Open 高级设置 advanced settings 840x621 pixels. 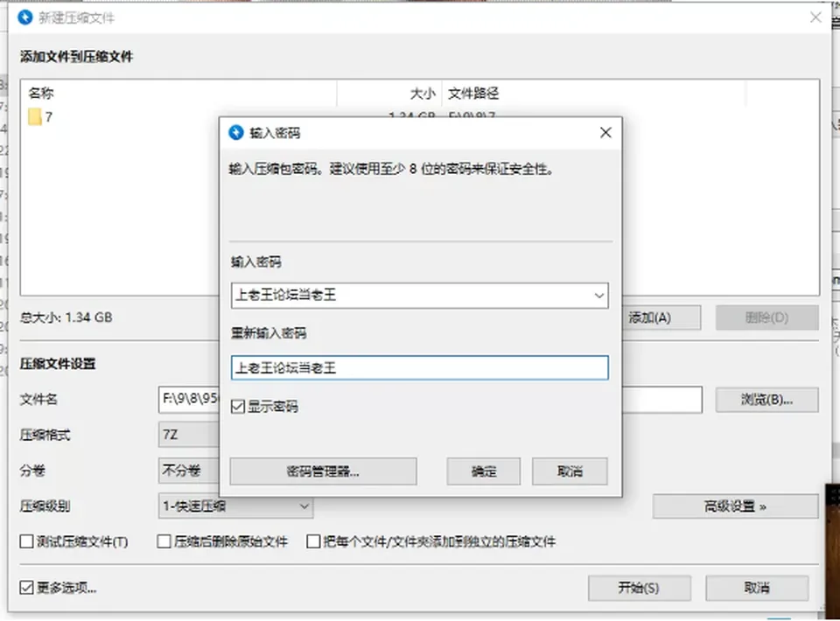coord(735,506)
